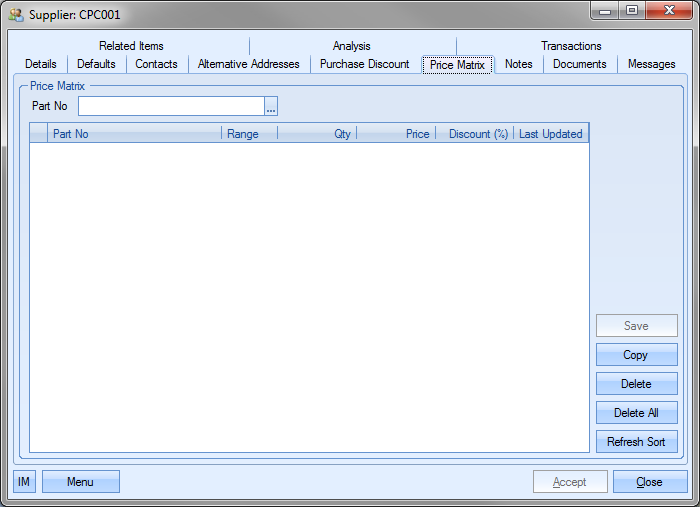
Task: Click the IM button
Action: pyautogui.click(x=24, y=482)
